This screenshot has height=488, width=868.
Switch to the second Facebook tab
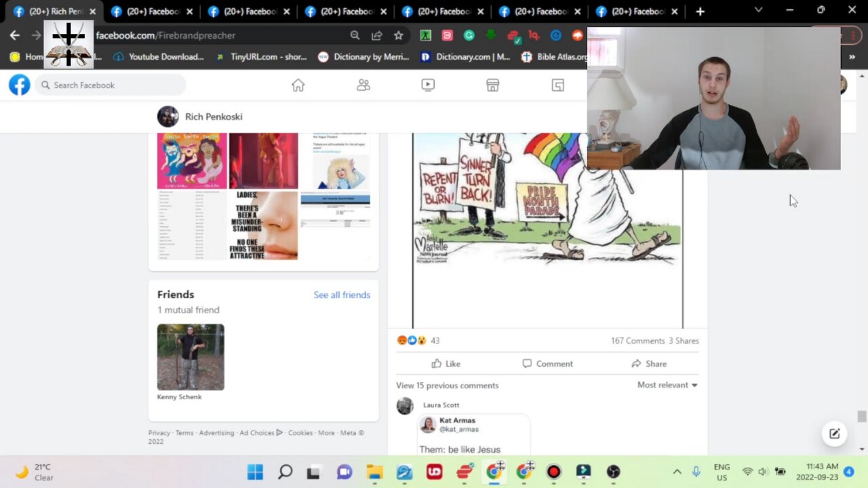(151, 12)
